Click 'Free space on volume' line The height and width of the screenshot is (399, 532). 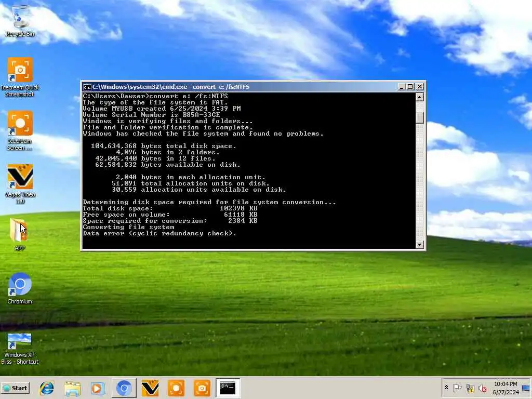[x=170, y=215]
